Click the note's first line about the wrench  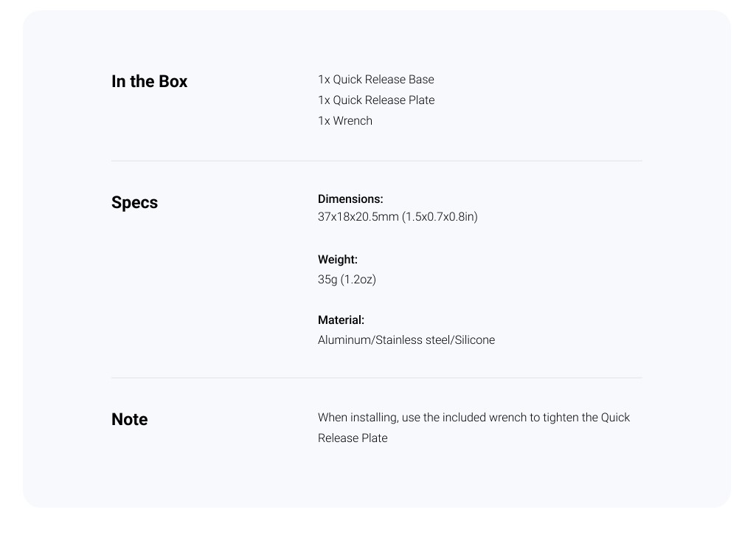(x=474, y=418)
